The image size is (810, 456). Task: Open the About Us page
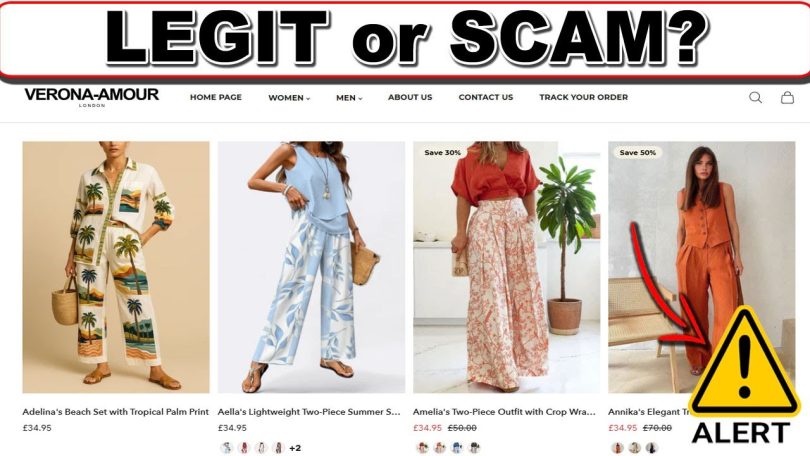tap(410, 97)
